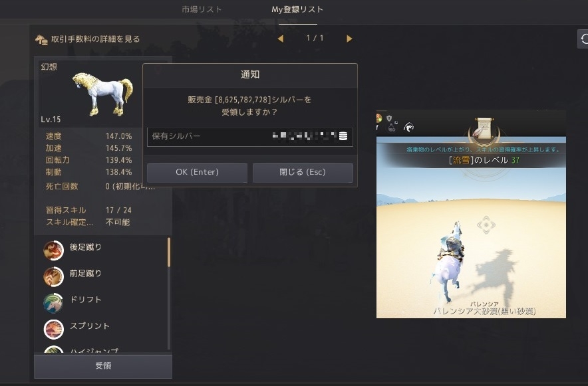Click the 受領 button below skills

(x=103, y=366)
